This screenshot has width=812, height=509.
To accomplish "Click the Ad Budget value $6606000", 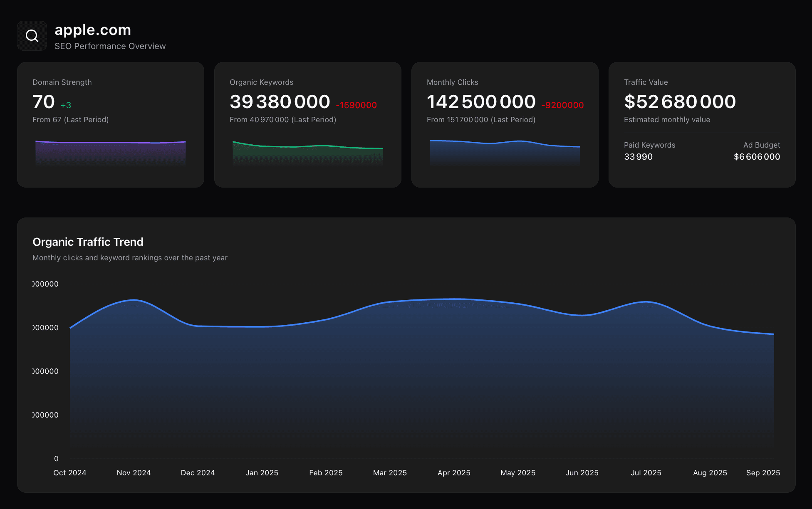I will [x=757, y=157].
